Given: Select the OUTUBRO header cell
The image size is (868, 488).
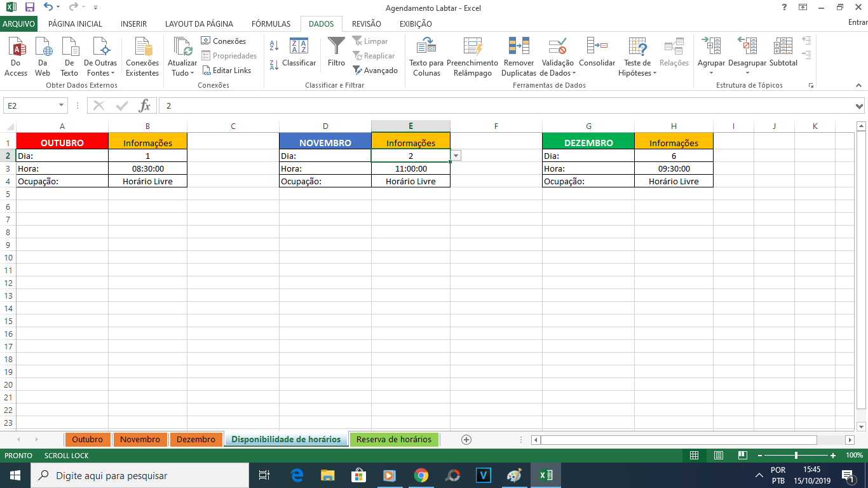Looking at the screenshot, I should (62, 143).
